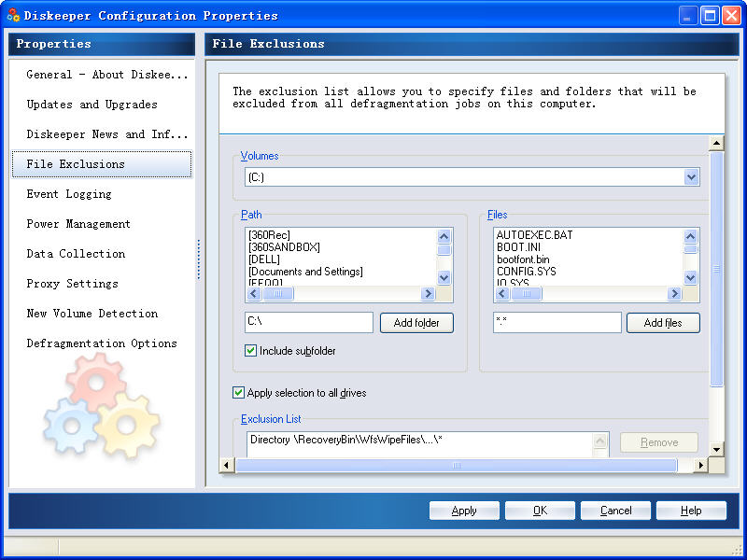
Task: Toggle the "Include subfolder" checkbox
Action: point(251,349)
